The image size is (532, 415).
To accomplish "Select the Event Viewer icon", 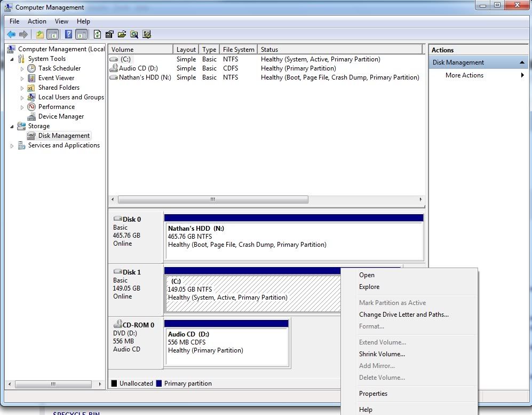I will [x=31, y=78].
